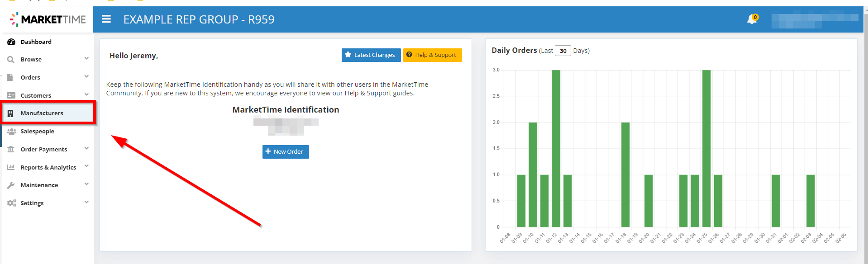Click the 'EXAMPLE REP GROUP - R959' title
Image resolution: width=868 pixels, height=264 pixels.
coord(199,19)
